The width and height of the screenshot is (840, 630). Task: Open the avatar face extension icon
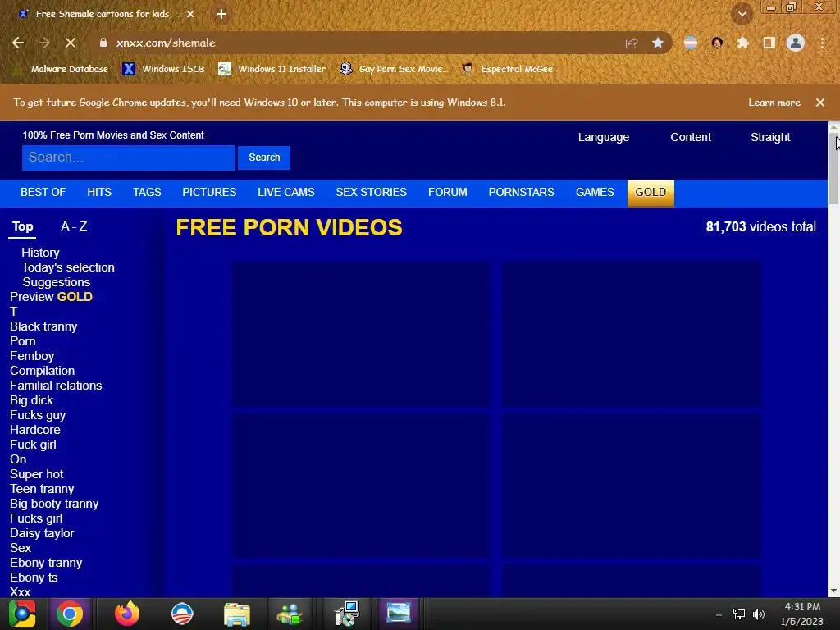[717, 43]
